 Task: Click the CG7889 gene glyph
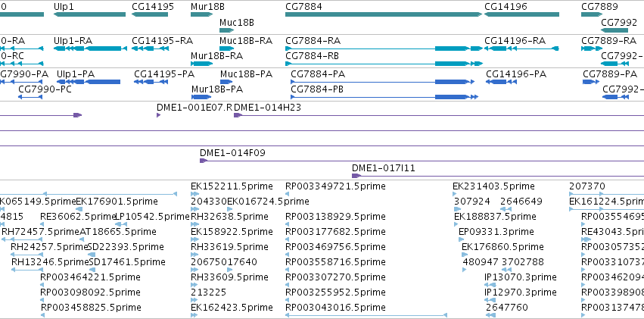592,15
